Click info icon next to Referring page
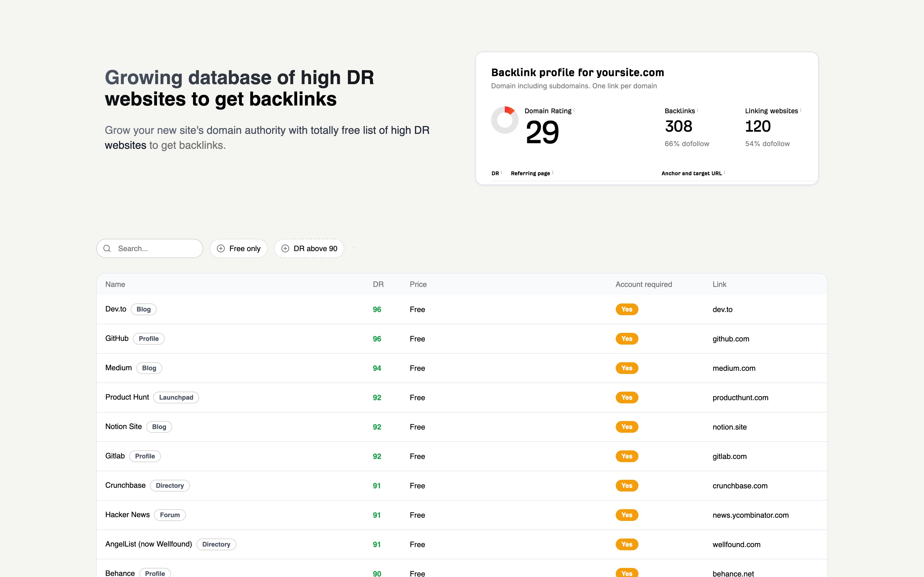Viewport: 924px width, 577px height. (552, 173)
